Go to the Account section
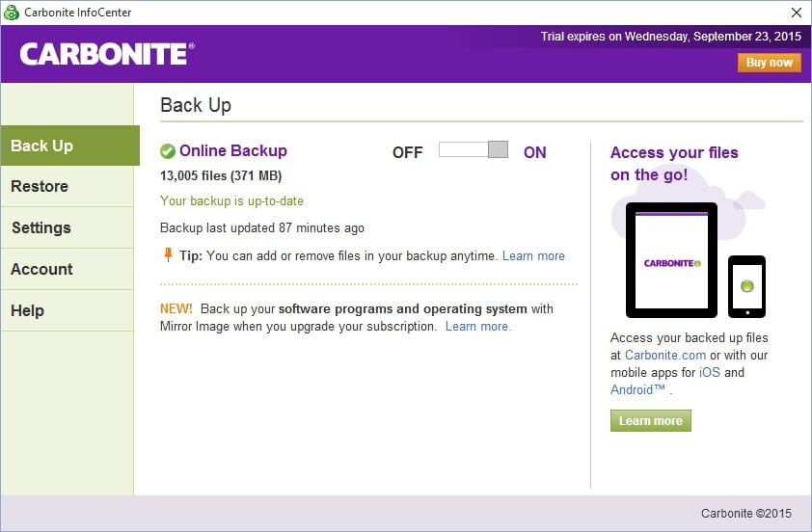Image resolution: width=812 pixels, height=532 pixels. 41,269
